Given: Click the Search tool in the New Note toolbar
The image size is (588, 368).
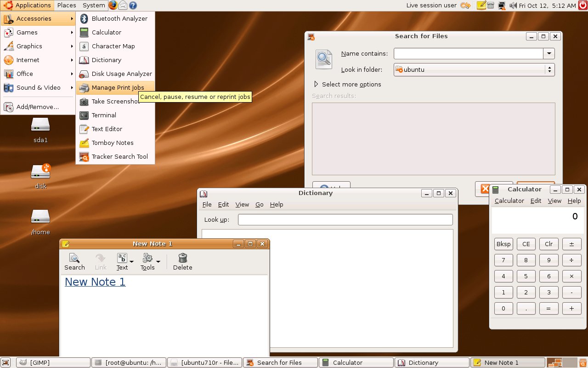Looking at the screenshot, I should coord(74,262).
